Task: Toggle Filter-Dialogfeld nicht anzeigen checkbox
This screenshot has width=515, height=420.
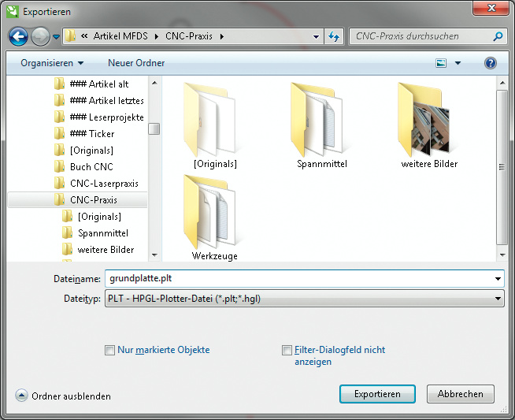Action: coord(287,350)
